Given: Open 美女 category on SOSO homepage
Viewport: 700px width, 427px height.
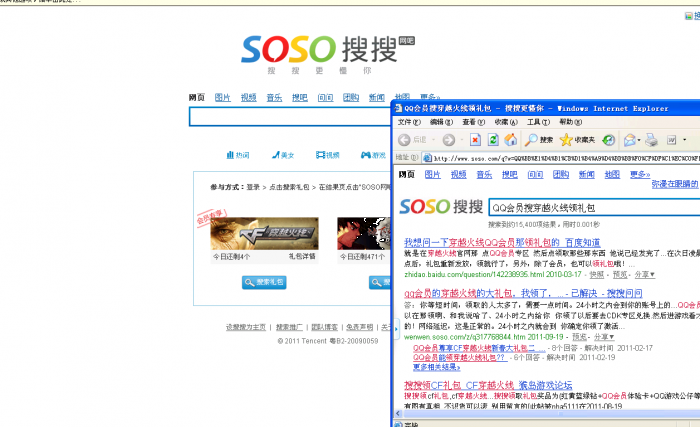Looking at the screenshot, I should click(283, 155).
